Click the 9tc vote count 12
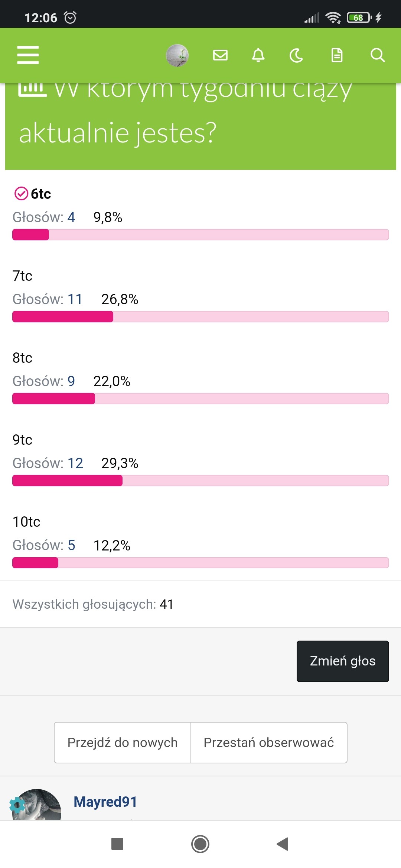Image resolution: width=401 pixels, height=868 pixels. point(75,463)
